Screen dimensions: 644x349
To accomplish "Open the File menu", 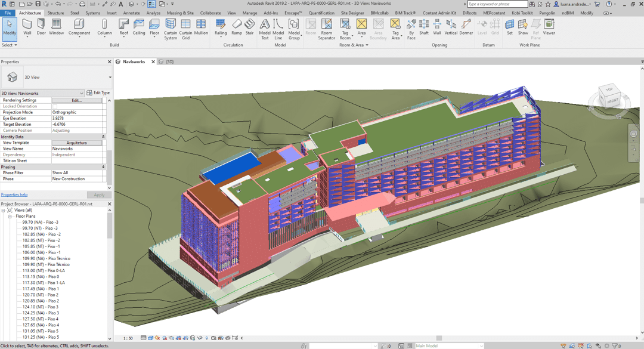I will (7, 13).
